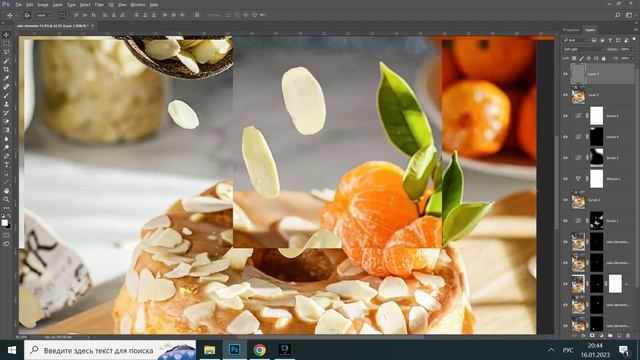Select the Eyedropper tool
This screenshot has width=640, height=360.
[x=6, y=78]
